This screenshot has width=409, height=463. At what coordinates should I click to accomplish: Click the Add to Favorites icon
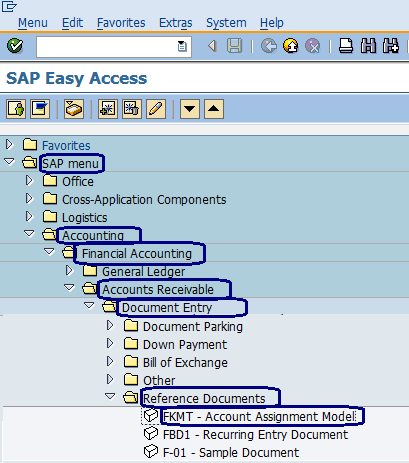pos(108,109)
